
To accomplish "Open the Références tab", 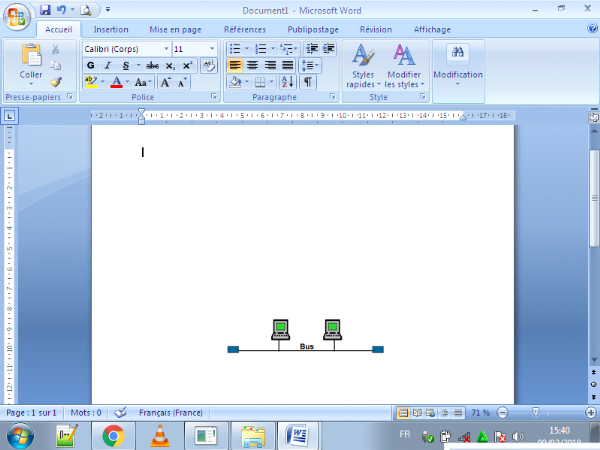I will click(x=245, y=29).
